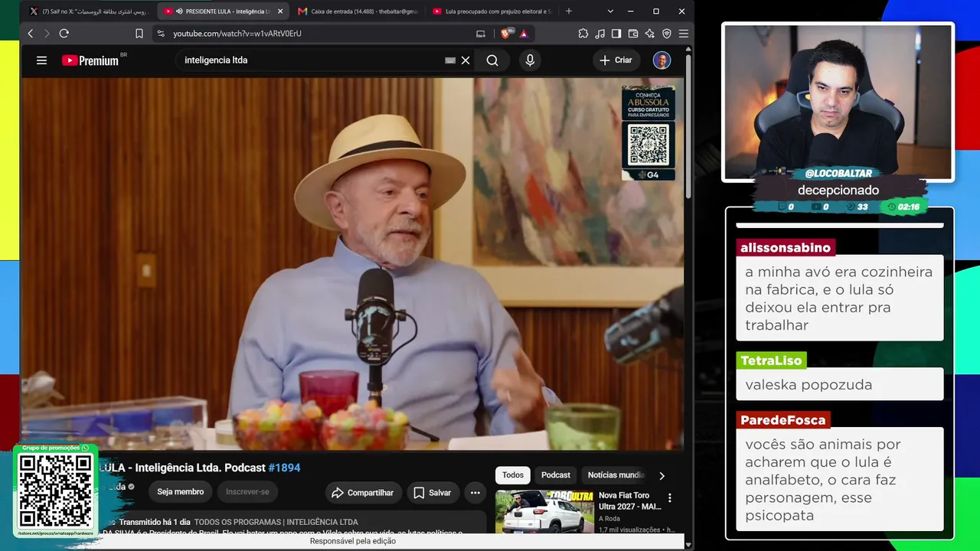Select the Podcast filter chip
The height and width of the screenshot is (551, 980).
coord(556,475)
